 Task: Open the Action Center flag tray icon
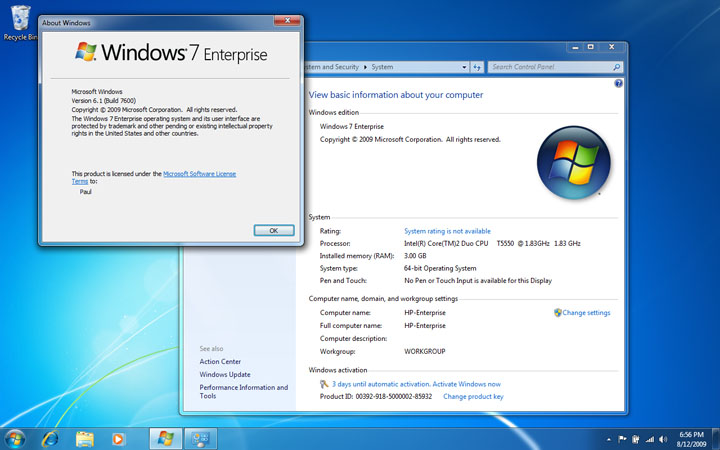click(621, 438)
